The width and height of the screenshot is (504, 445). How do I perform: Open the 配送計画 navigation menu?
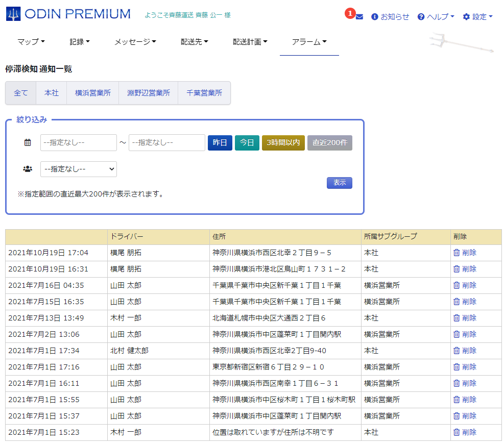250,42
